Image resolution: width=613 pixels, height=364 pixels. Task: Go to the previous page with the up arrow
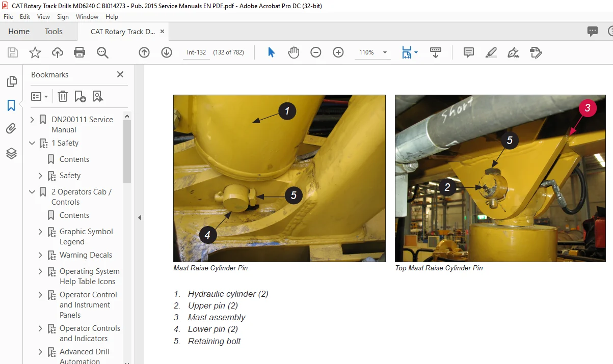pyautogui.click(x=144, y=52)
